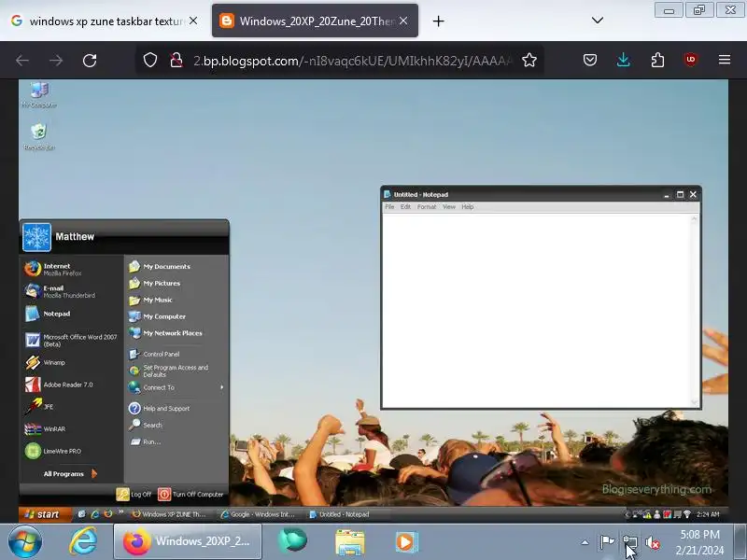This screenshot has width=747, height=560.
Task: Expand the list all tabs chevron
Action: [598, 21]
